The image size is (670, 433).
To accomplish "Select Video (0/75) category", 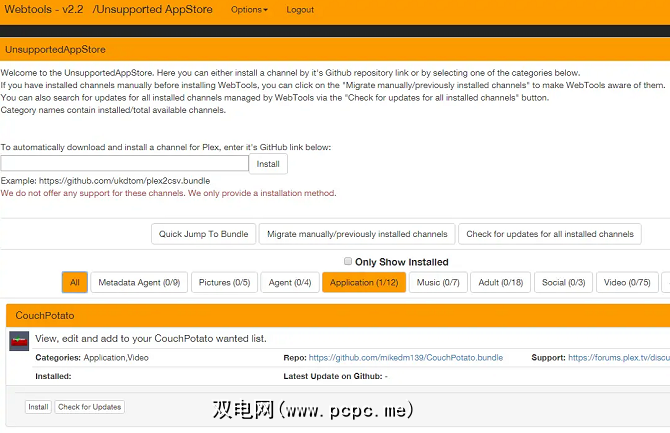I will coord(627,283).
